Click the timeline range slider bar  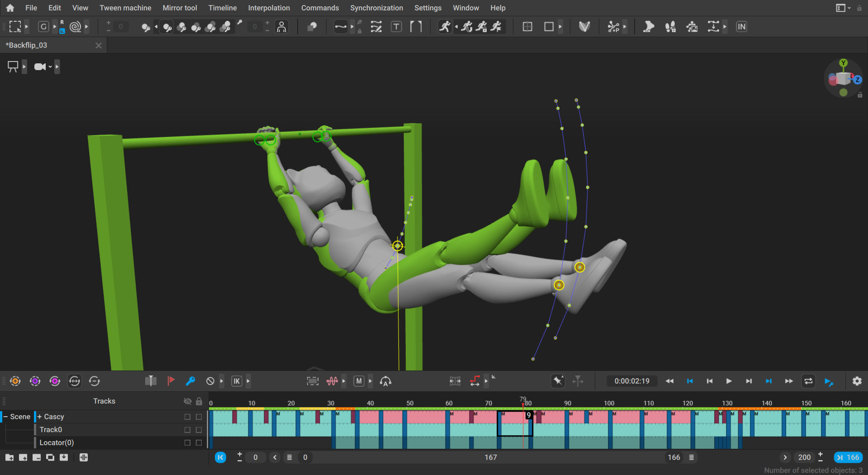point(490,457)
